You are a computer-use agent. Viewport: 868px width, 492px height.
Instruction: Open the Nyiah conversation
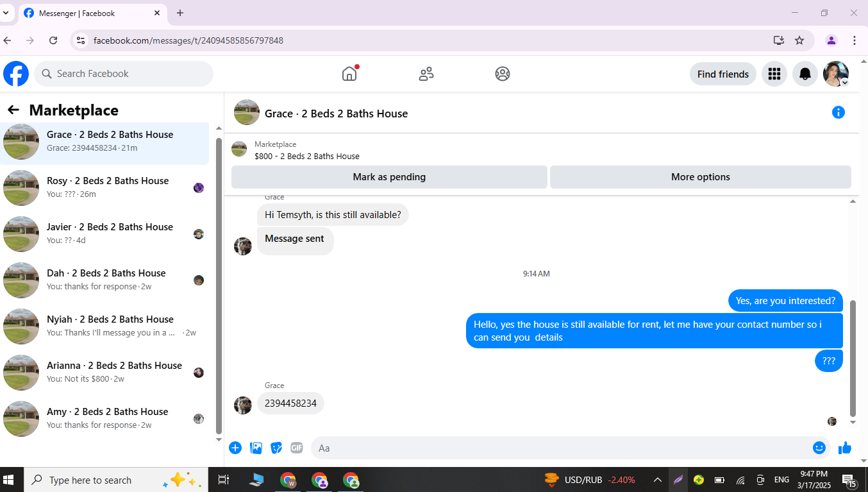coord(104,327)
